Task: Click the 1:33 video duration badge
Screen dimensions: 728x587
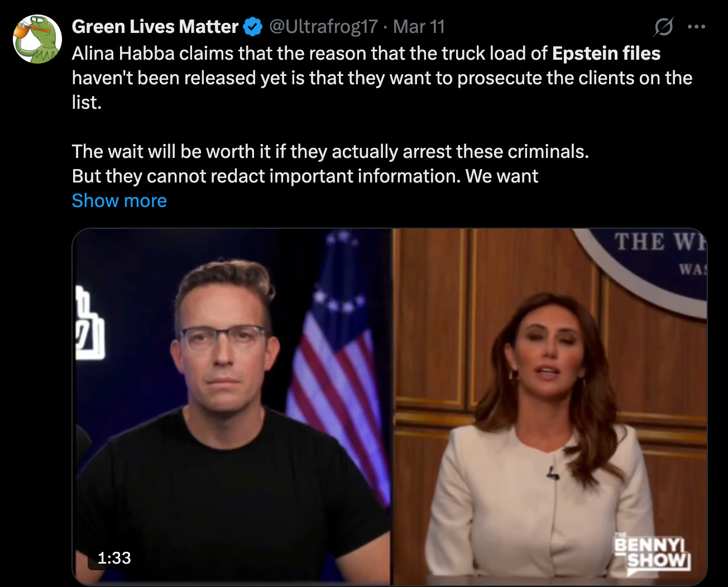Action: click(114, 557)
